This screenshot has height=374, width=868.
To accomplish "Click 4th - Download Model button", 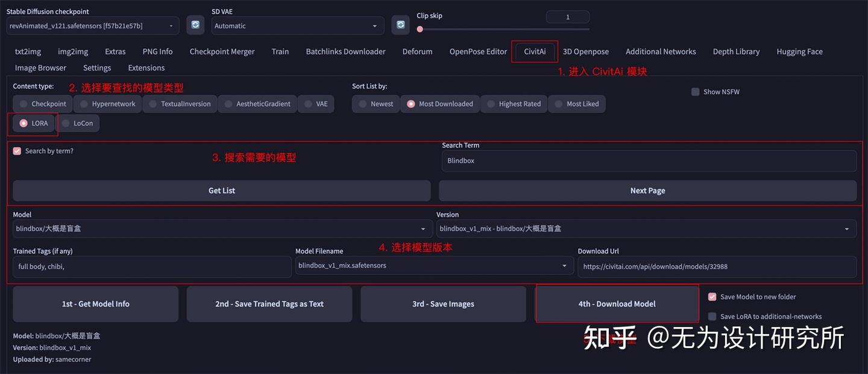I will click(x=617, y=304).
